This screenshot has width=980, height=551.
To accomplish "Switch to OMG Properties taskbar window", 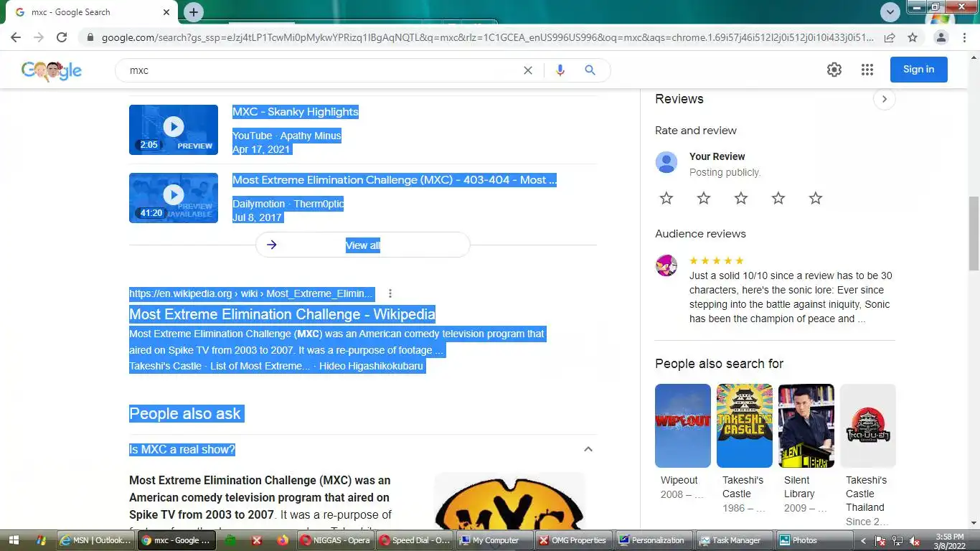I will tap(575, 540).
